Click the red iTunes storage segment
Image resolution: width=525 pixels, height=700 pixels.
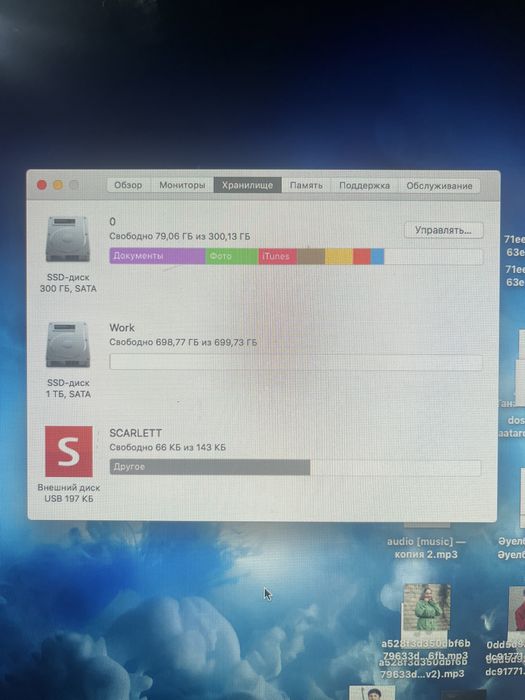pos(278,257)
